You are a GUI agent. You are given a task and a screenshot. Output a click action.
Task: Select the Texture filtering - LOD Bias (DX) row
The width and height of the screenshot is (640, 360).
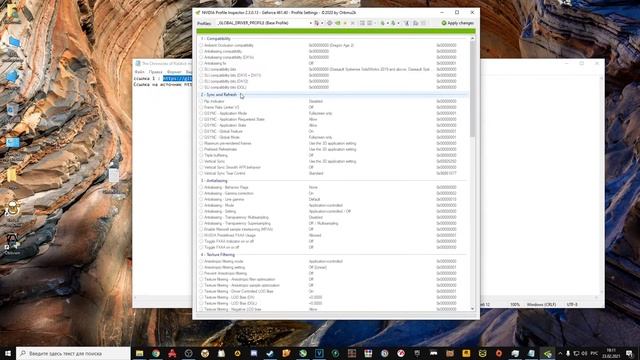(333, 298)
